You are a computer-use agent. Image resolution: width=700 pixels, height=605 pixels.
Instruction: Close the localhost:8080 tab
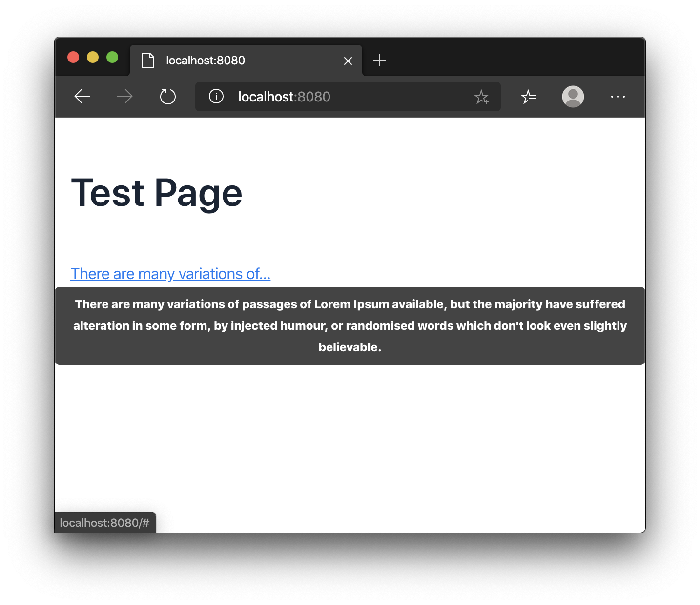[x=348, y=61]
